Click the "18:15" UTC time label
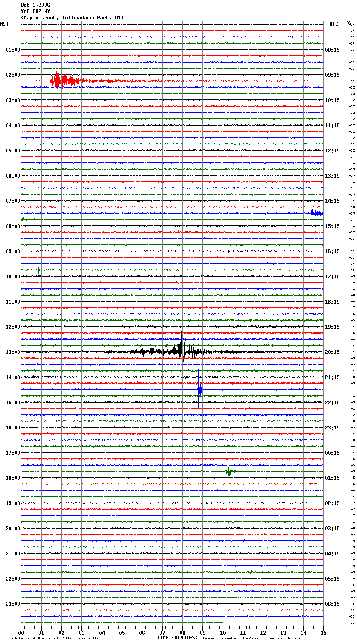Image resolution: width=357 pixels, height=644 pixels. tap(332, 302)
